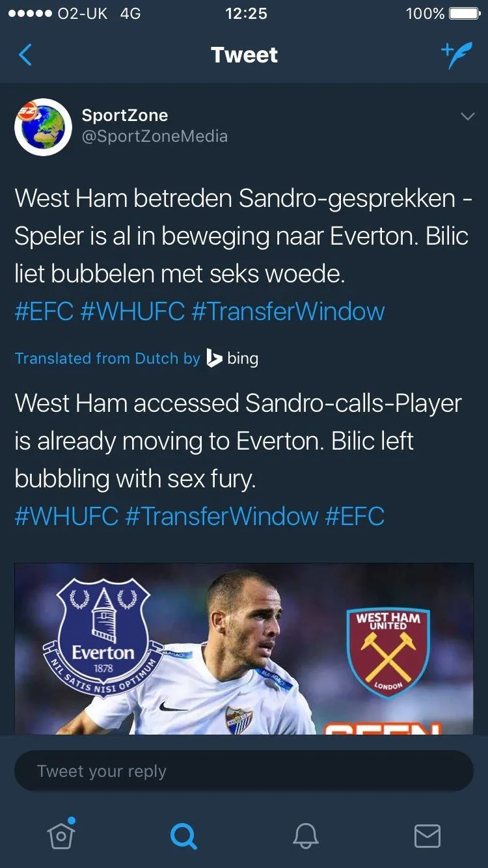The image size is (488, 868).
Task: Open the Search tab
Action: tap(183, 835)
